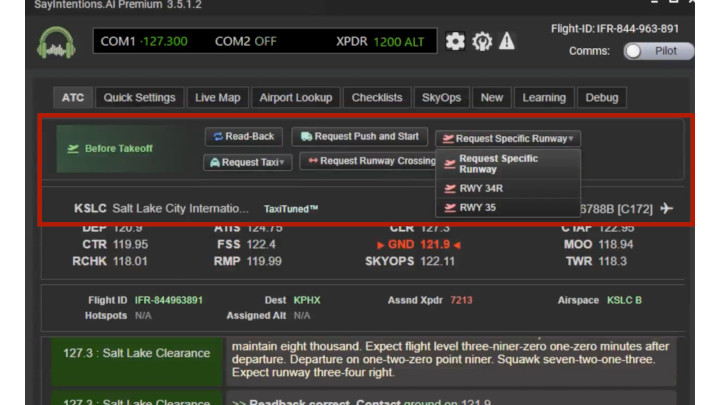Switch to the Quick Settings tab
This screenshot has width=720, height=405.
coord(140,98)
